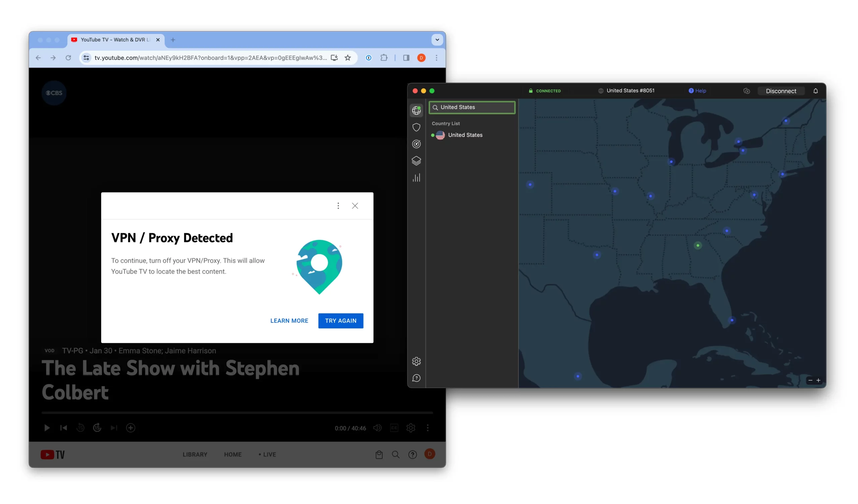Image resolution: width=858 pixels, height=504 pixels.
Task: Open NordVPN countries globe sidebar icon
Action: coord(416,110)
